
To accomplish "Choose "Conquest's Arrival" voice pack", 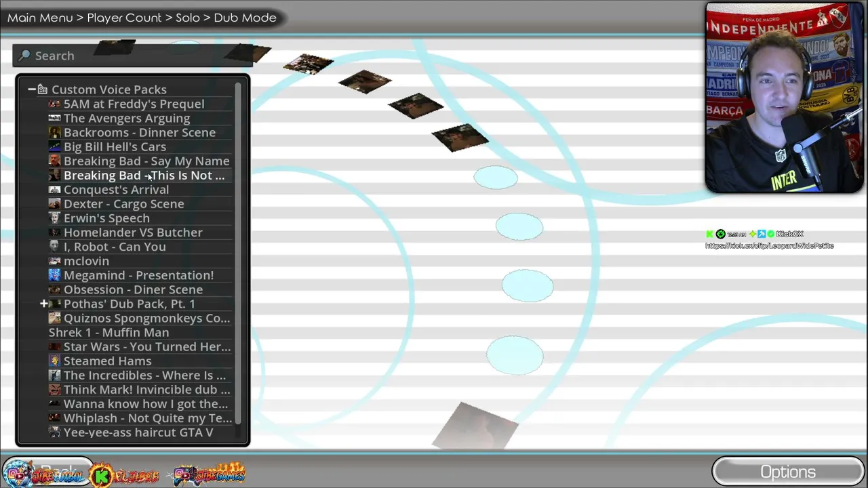I will (116, 189).
